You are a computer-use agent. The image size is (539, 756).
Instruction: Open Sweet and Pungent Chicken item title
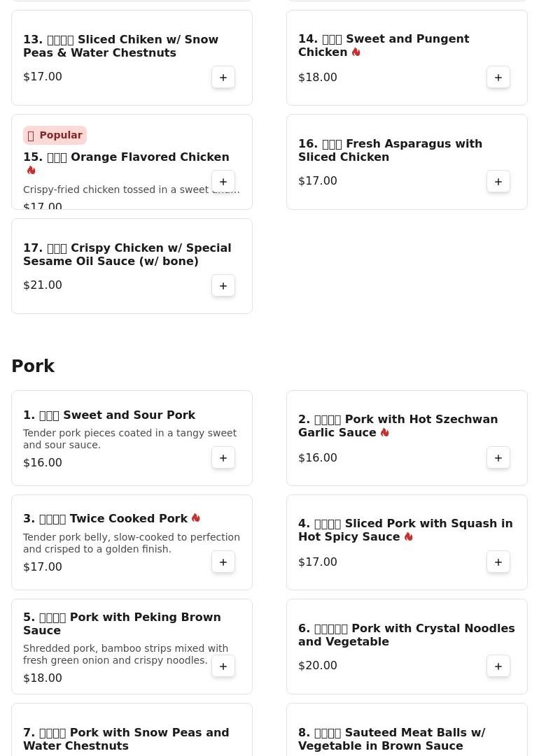[384, 45]
